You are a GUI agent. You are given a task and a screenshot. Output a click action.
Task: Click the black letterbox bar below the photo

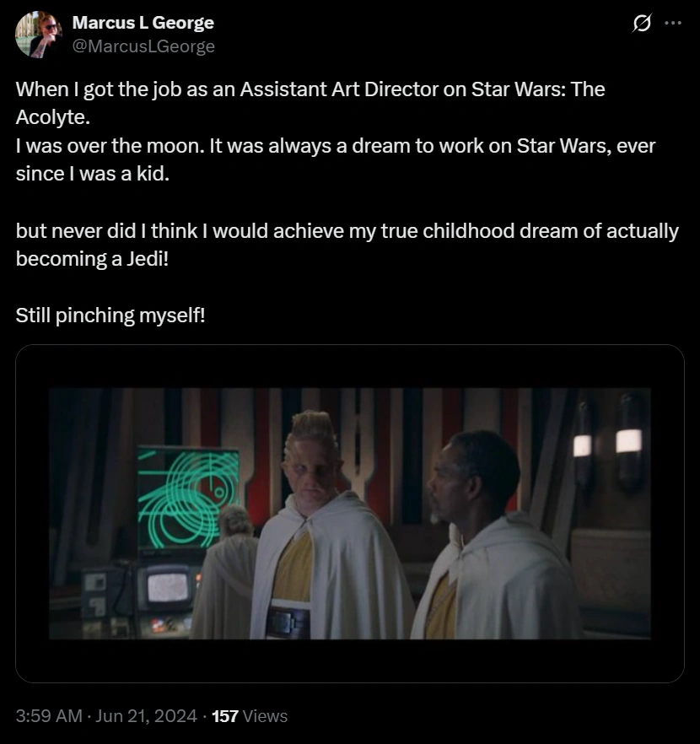pyautogui.click(x=350, y=660)
